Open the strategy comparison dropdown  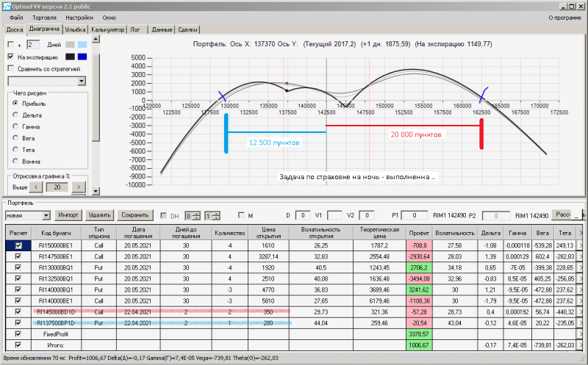[82, 81]
